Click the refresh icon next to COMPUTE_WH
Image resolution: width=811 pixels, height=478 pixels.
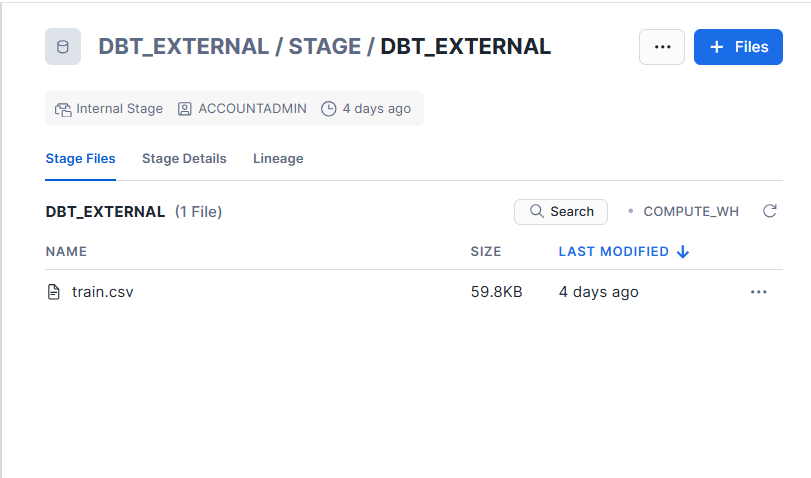tap(770, 211)
